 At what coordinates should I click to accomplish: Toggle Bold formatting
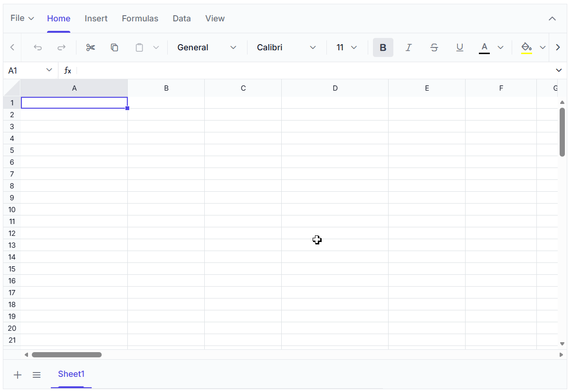383,47
